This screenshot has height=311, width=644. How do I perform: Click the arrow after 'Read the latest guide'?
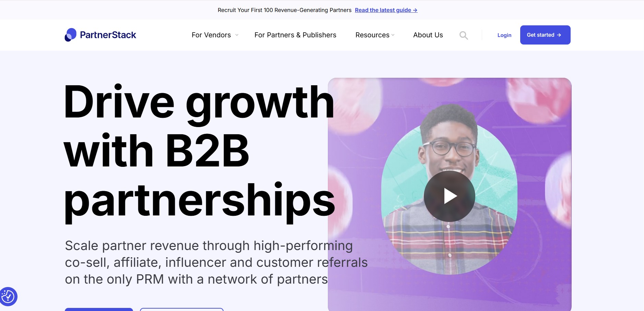(x=415, y=10)
